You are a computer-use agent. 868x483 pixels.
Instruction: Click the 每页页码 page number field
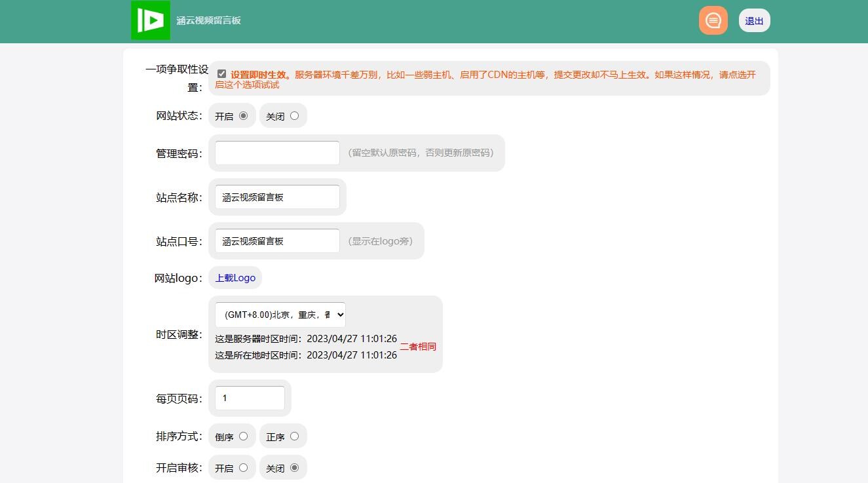point(250,398)
